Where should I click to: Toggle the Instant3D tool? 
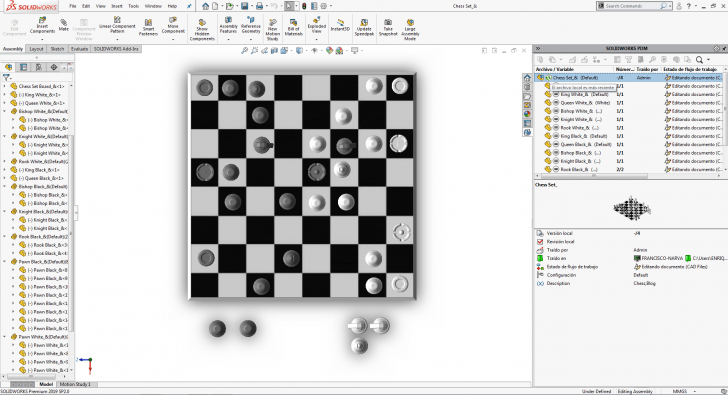[x=340, y=25]
